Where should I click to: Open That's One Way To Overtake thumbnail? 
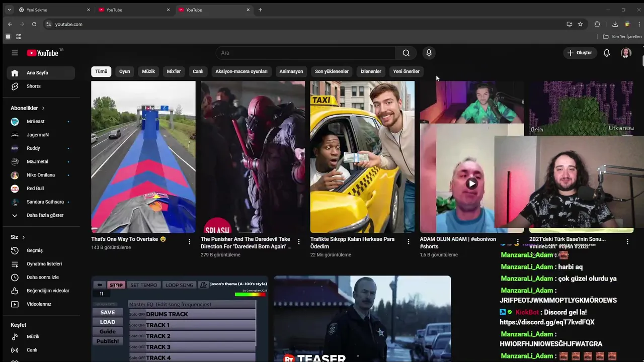[143, 157]
